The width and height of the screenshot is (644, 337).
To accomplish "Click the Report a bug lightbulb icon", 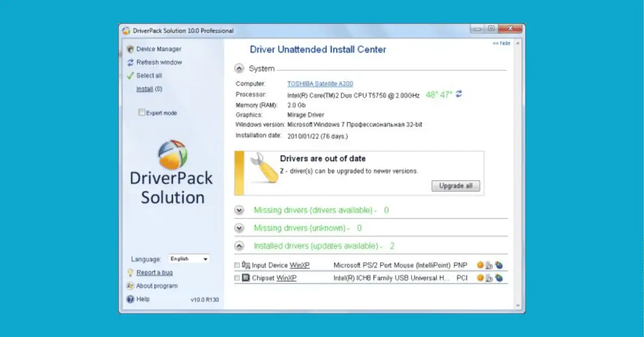I will [x=130, y=273].
